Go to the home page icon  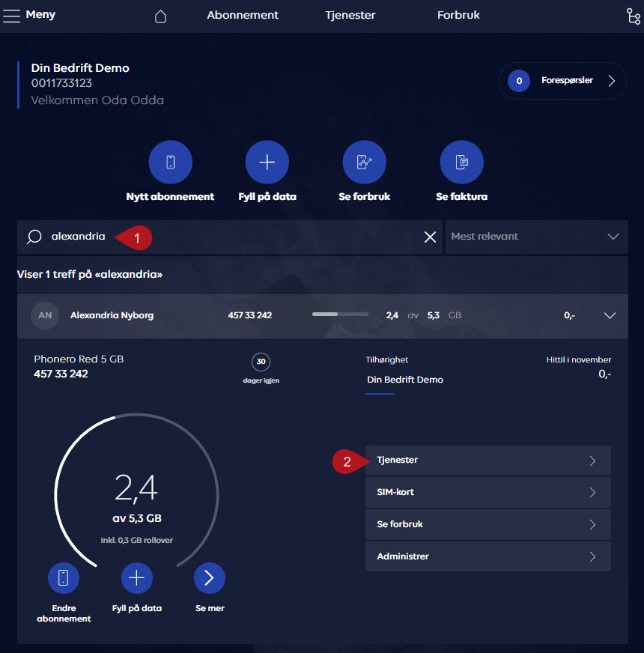[160, 16]
